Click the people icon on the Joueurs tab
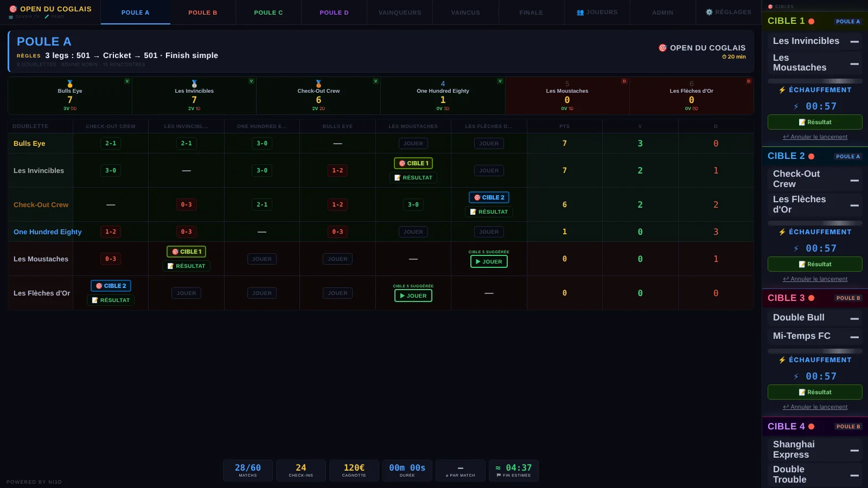The image size is (868, 488). [x=580, y=12]
